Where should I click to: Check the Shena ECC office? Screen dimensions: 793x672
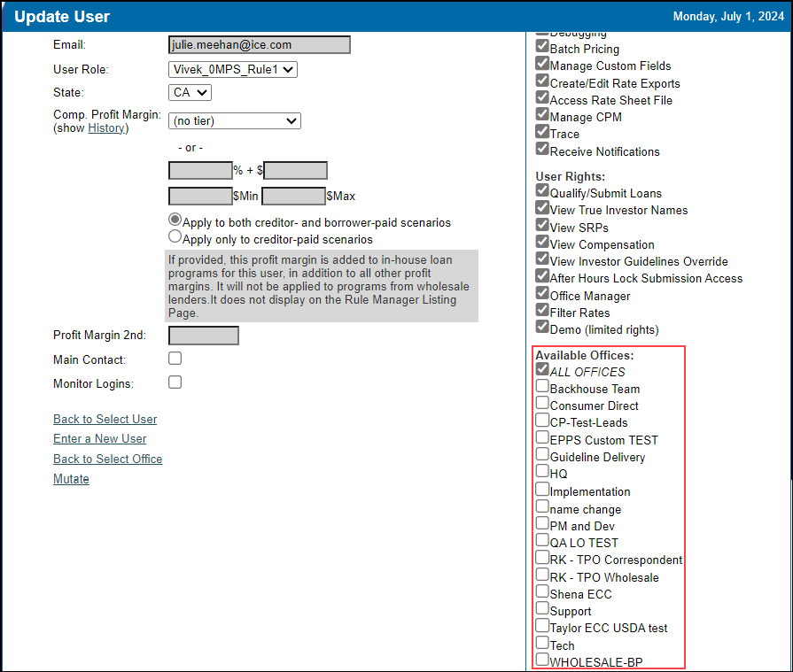pyautogui.click(x=542, y=591)
